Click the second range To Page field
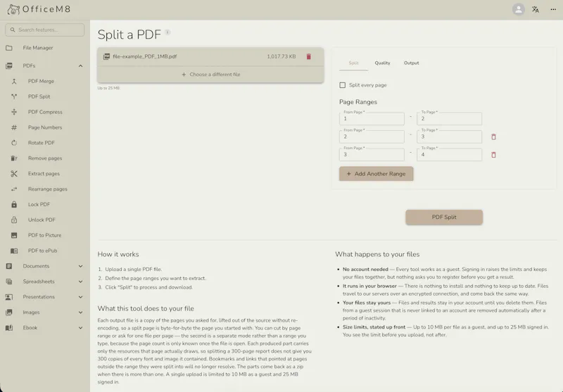This screenshot has height=392, width=563. pyautogui.click(x=449, y=137)
